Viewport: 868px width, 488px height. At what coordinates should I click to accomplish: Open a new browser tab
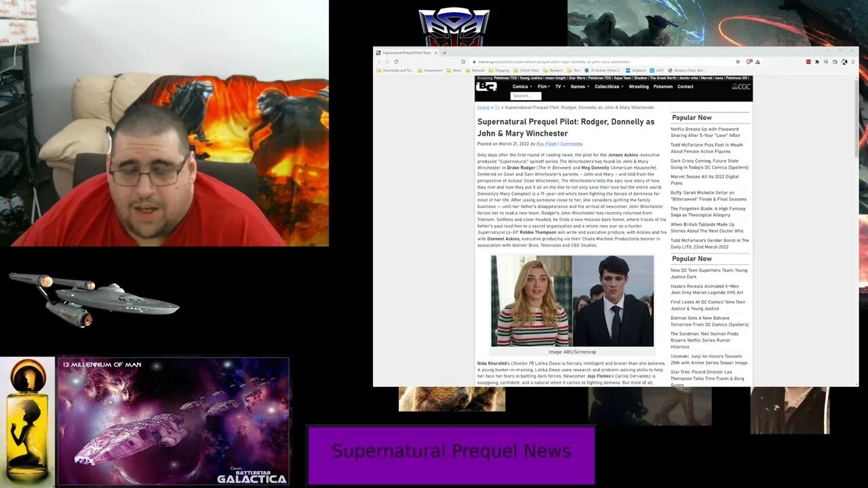(x=444, y=53)
